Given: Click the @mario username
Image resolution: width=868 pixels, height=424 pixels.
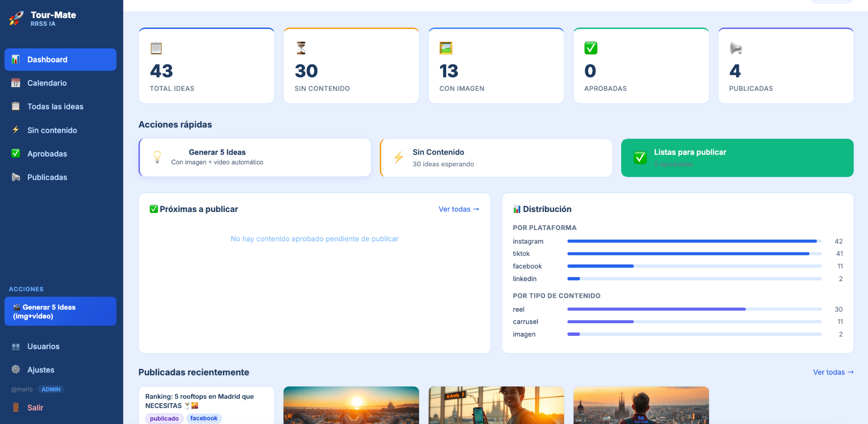Looking at the screenshot, I should click(22, 389).
